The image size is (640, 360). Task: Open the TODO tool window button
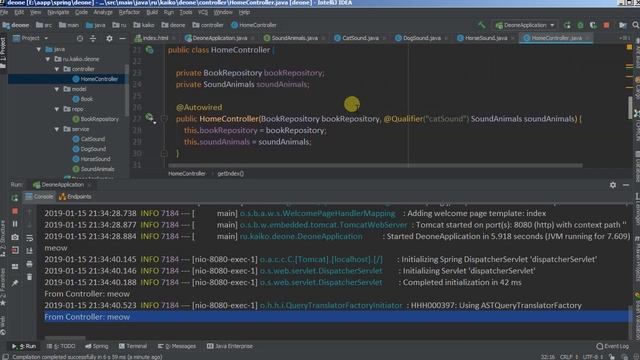[61, 346]
